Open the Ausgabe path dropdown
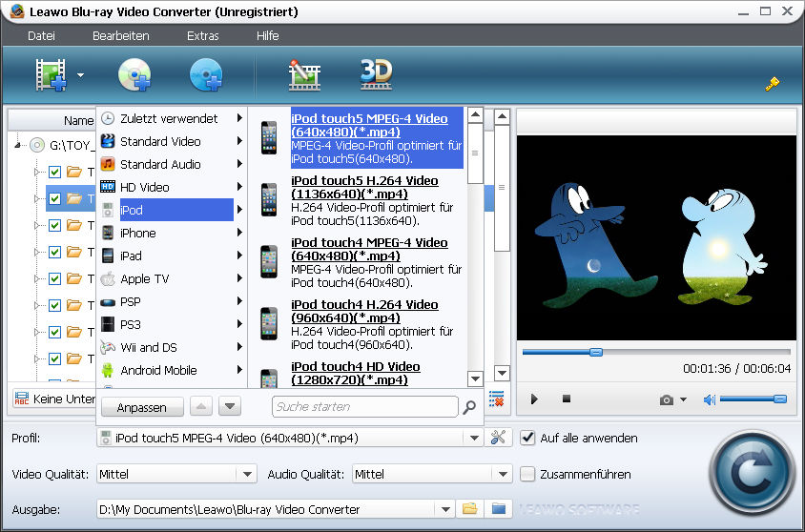Image resolution: width=805 pixels, height=532 pixels. (x=445, y=509)
